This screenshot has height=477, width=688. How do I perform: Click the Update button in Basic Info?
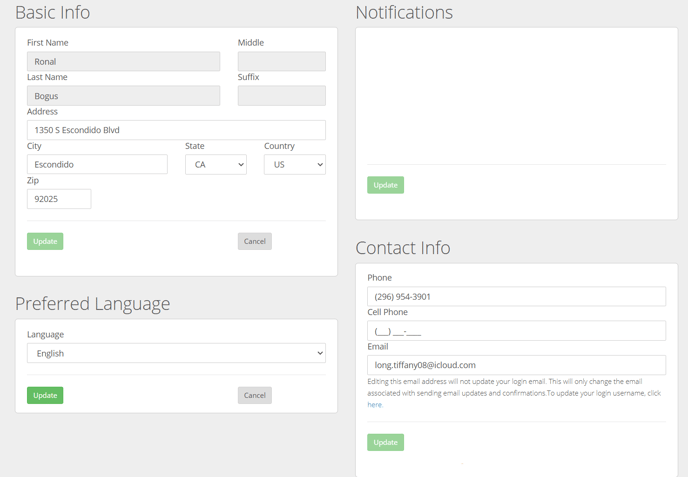(45, 241)
